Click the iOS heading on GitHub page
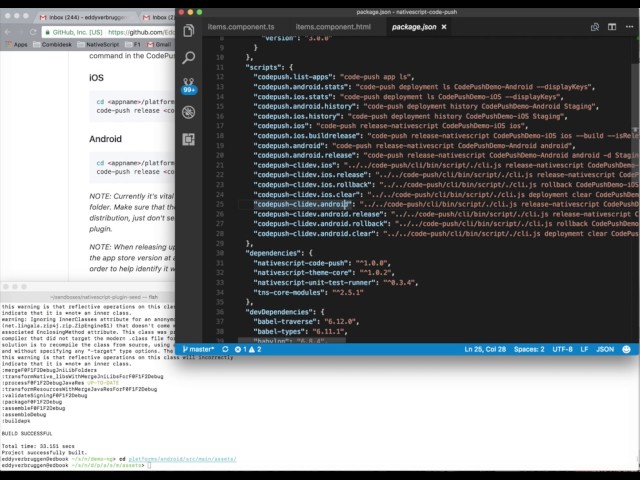640x480 pixels. pos(96,78)
